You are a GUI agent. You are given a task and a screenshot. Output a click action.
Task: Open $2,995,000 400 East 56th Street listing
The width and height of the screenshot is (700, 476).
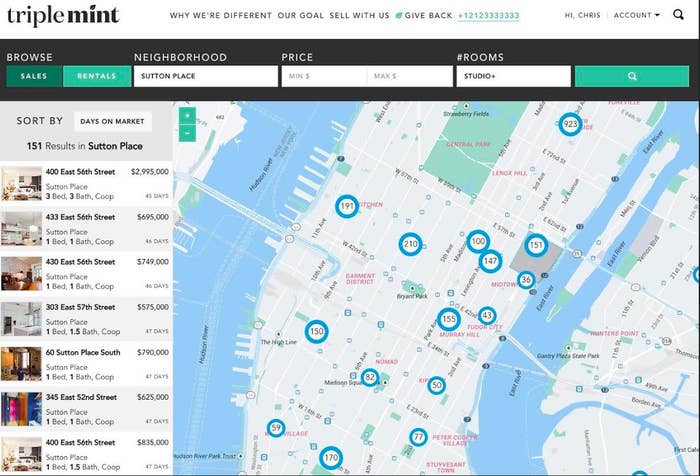tap(86, 184)
